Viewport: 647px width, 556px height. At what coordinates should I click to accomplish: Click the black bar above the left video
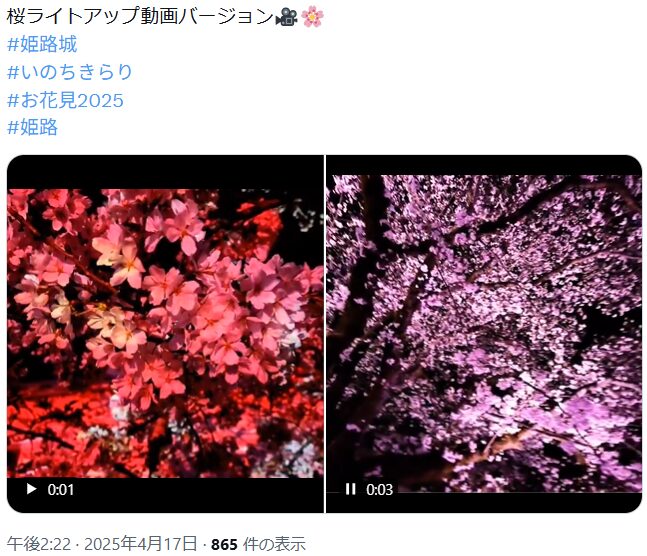pos(165,172)
